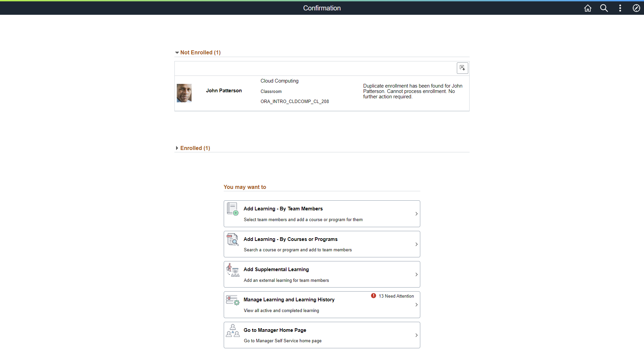Viewport: 644px width, 354px height.
Task: Open the global search icon
Action: (604, 8)
